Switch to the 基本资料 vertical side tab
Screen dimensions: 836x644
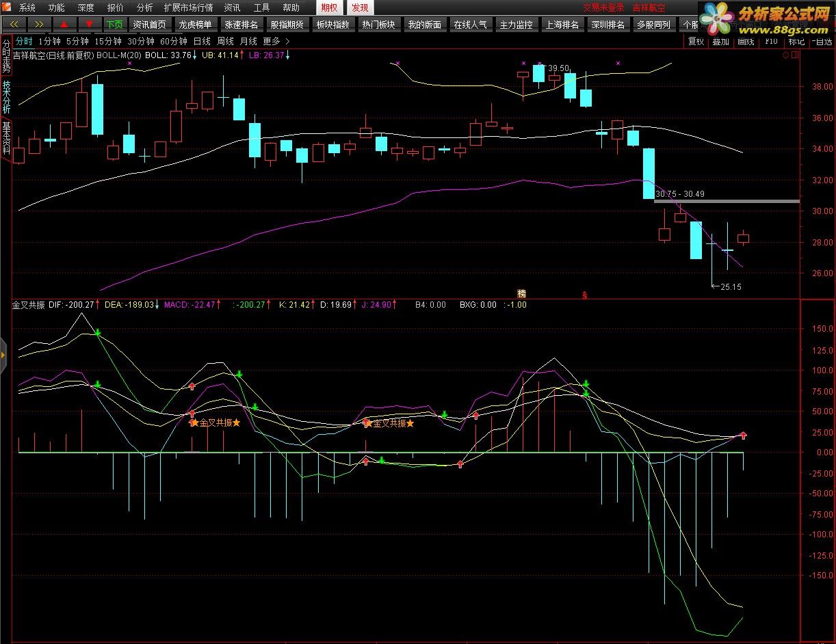pos(6,139)
